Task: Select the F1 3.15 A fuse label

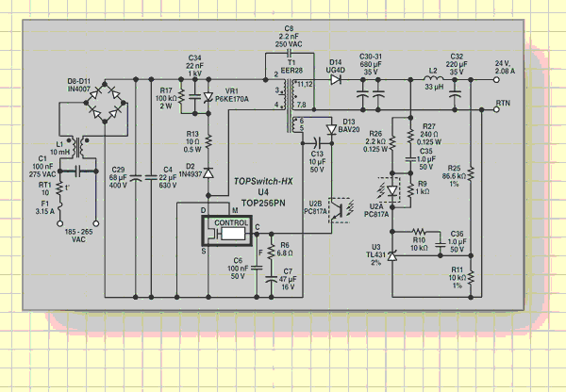Action: click(44, 207)
